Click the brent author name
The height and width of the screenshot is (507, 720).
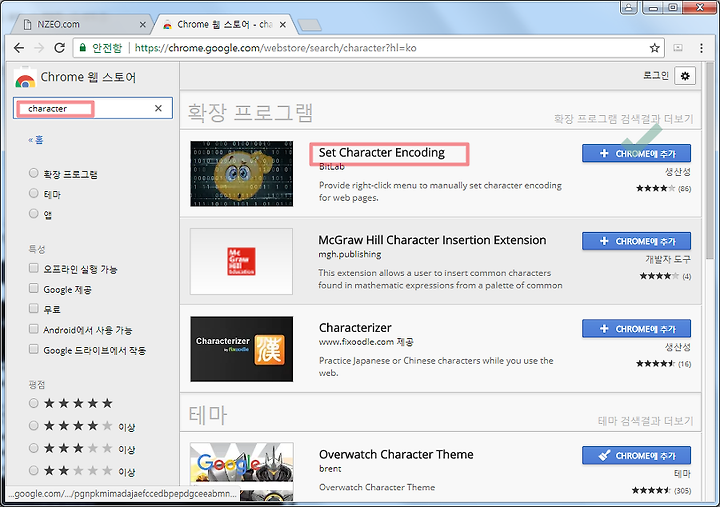click(x=330, y=468)
